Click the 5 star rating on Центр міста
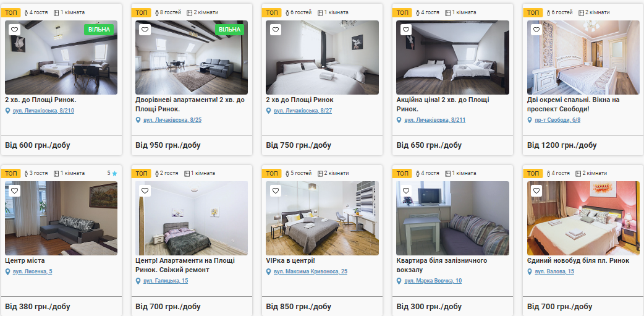This screenshot has height=316, width=644. [112, 173]
